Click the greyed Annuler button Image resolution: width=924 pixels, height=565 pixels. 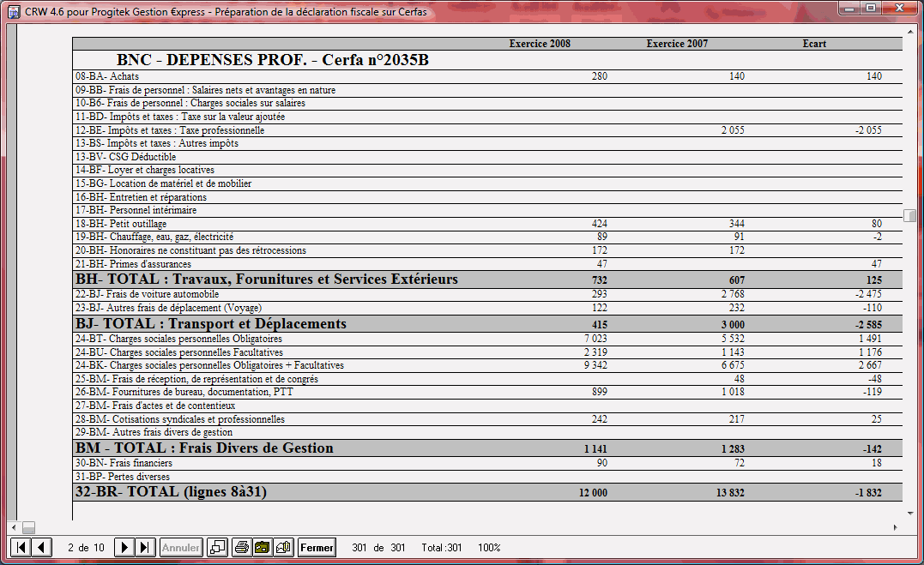coord(181,547)
